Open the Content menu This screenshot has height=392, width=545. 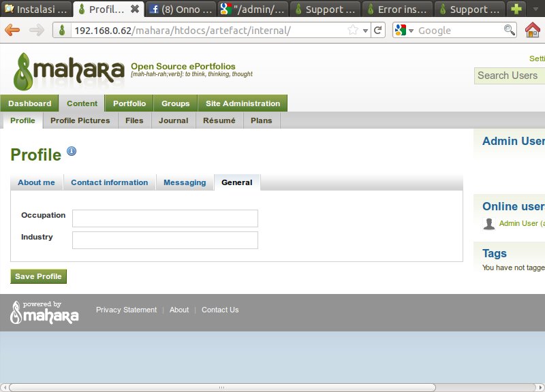82,103
